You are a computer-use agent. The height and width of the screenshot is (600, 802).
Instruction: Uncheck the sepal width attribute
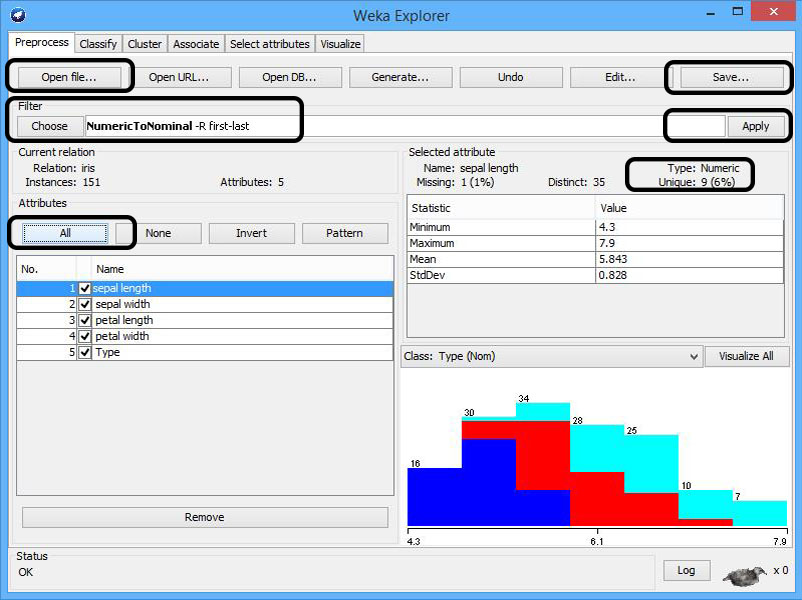(x=83, y=303)
